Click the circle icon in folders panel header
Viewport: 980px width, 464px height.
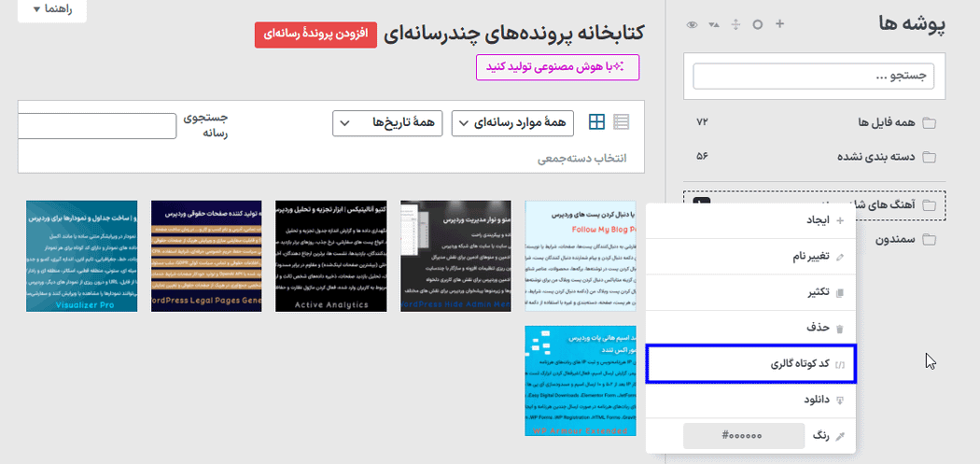click(x=758, y=25)
